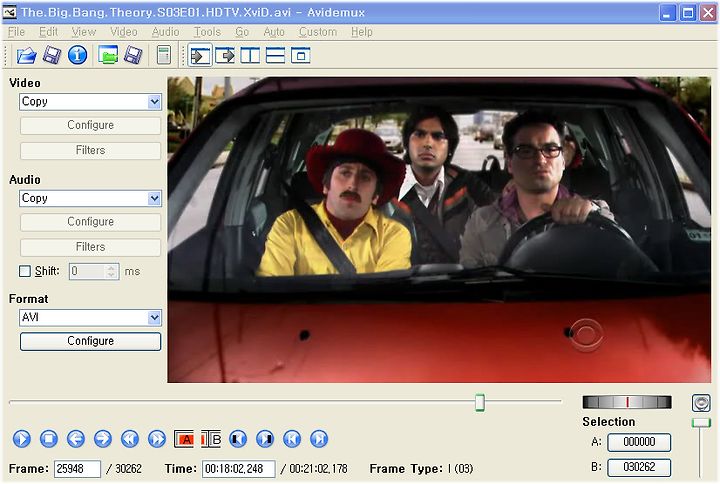This screenshot has height=484, width=720.
Task: Click the Shift value input field
Action: [88, 271]
